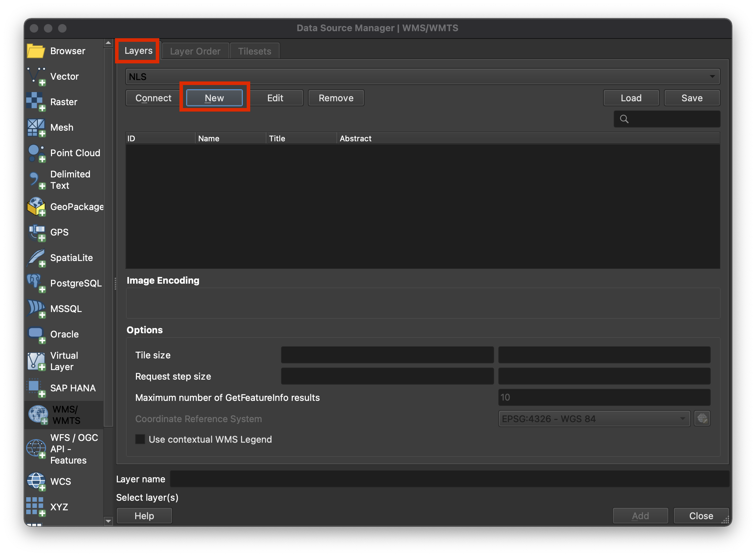Viewport: 756px width, 556px height.
Task: Click the Layer name input field
Action: [449, 479]
